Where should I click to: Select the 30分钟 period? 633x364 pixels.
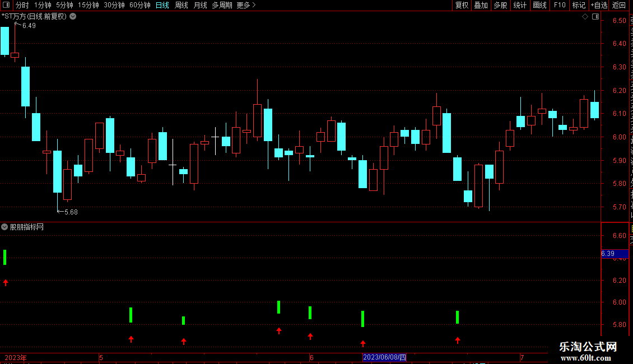114,5
